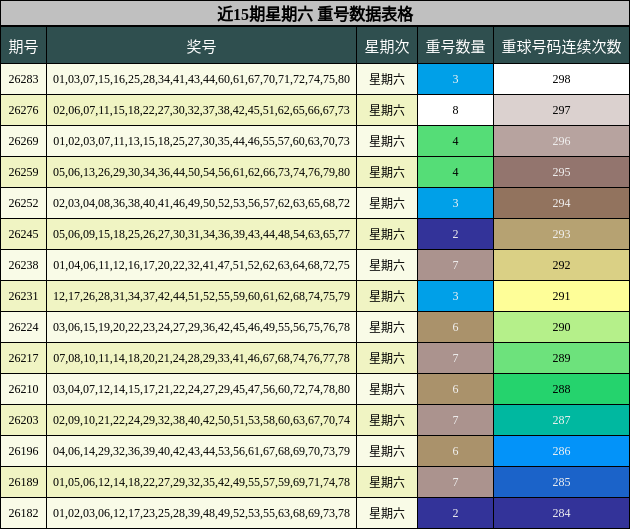Click the bright blue cell 286
630x529 pixels.
[561, 451]
